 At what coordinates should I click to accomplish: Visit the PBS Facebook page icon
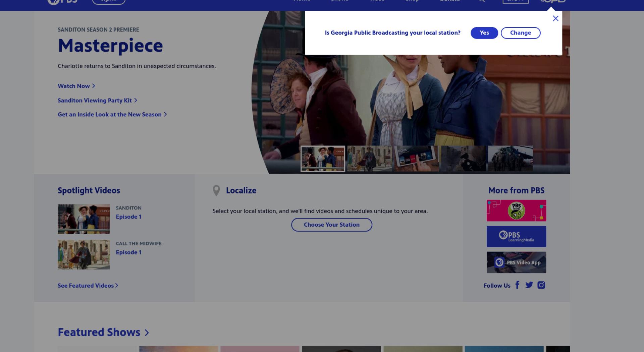coord(517,285)
